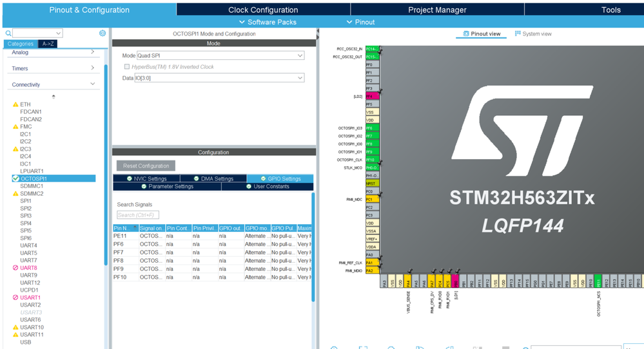This screenshot has width=644, height=349.
Task: Open the Pinout dropdown menu
Action: point(360,22)
